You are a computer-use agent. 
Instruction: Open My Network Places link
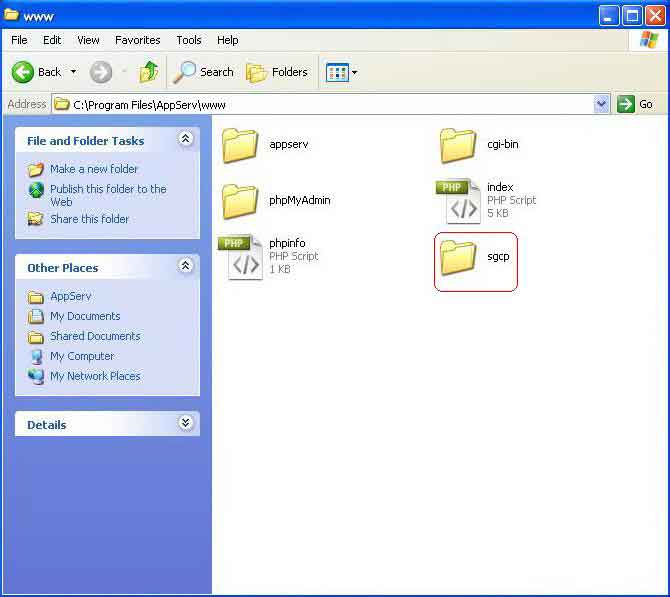[95, 376]
